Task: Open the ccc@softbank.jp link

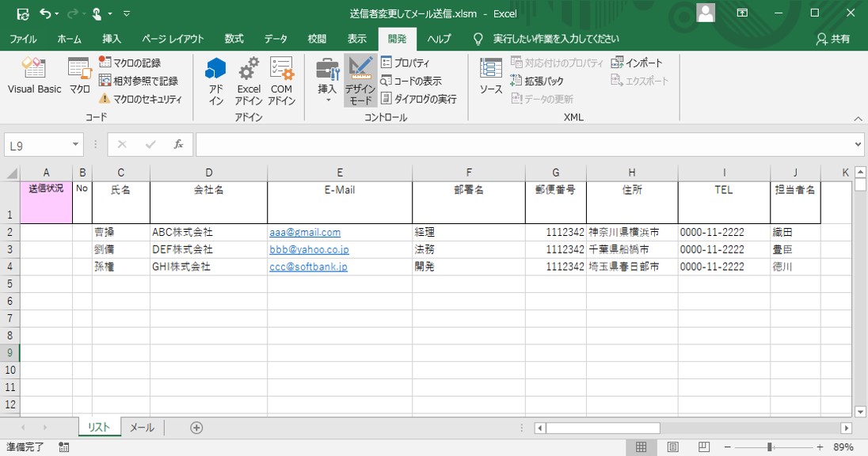Action: (x=308, y=267)
